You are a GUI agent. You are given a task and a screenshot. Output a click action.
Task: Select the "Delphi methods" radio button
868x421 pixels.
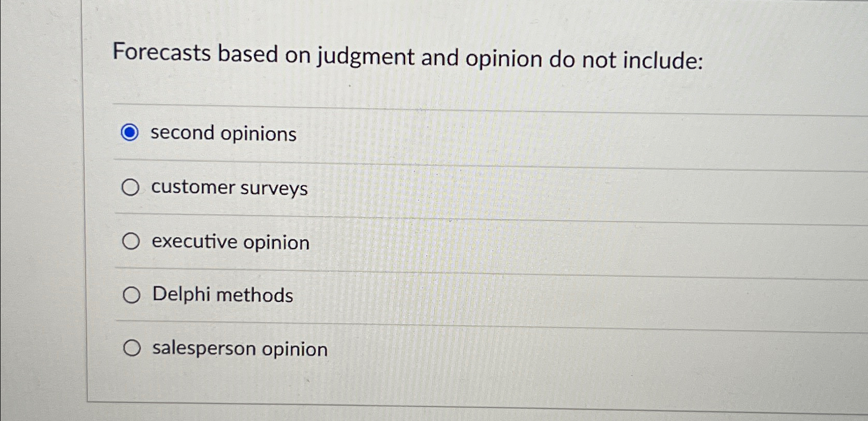[130, 294]
